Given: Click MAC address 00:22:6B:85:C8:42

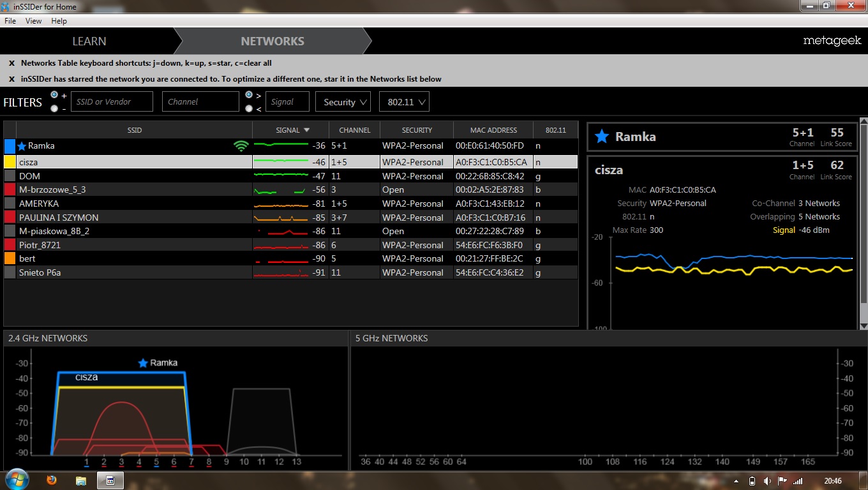Looking at the screenshot, I should pos(490,176).
